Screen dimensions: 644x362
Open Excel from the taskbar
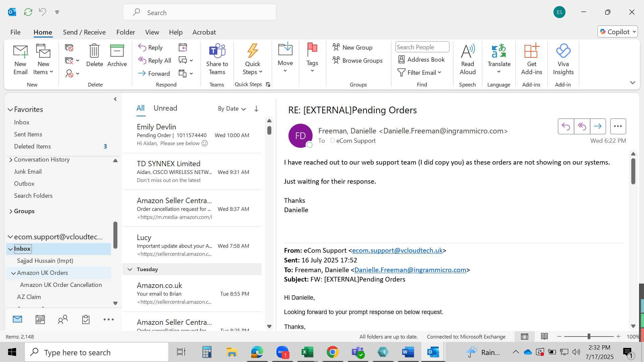point(307,352)
